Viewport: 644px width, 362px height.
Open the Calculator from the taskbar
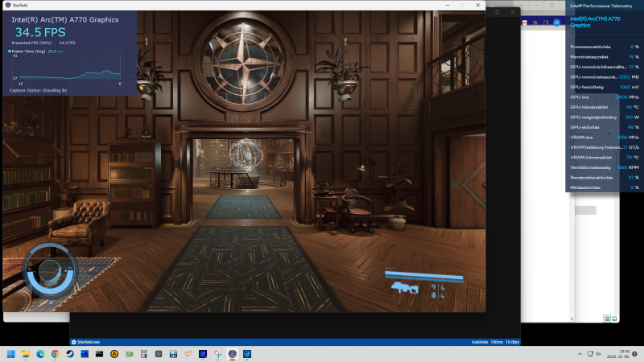[x=144, y=354]
